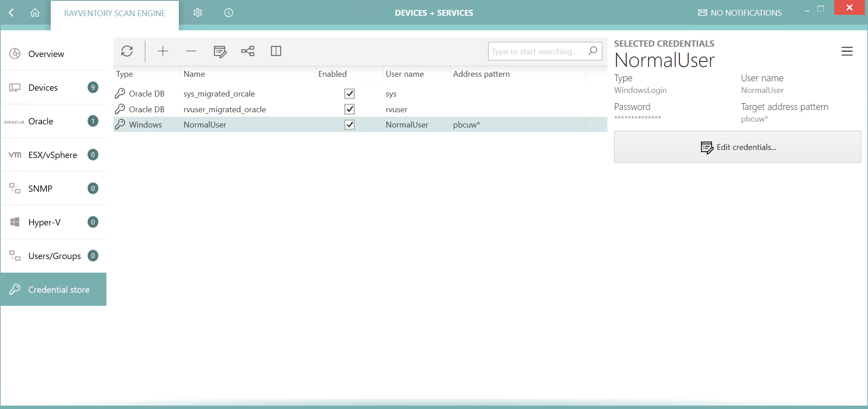This screenshot has height=409, width=868.
Task: Sort by the Address pattern column header
Action: [x=481, y=74]
